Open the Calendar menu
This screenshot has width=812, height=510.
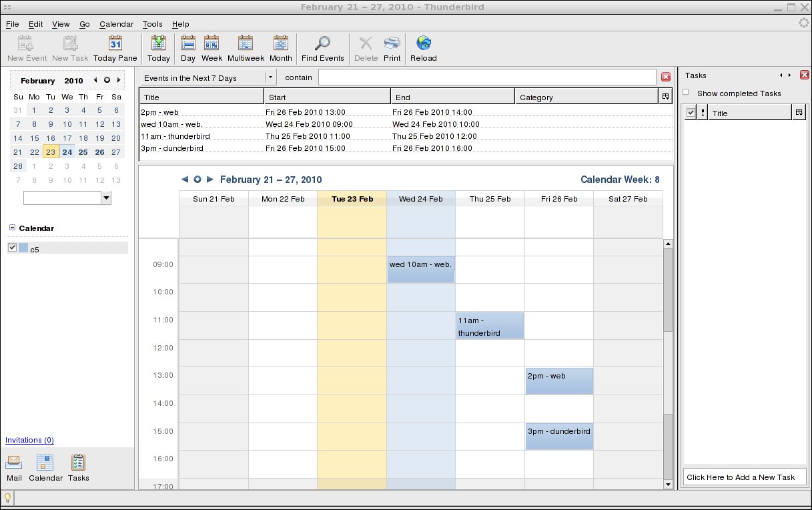click(116, 24)
